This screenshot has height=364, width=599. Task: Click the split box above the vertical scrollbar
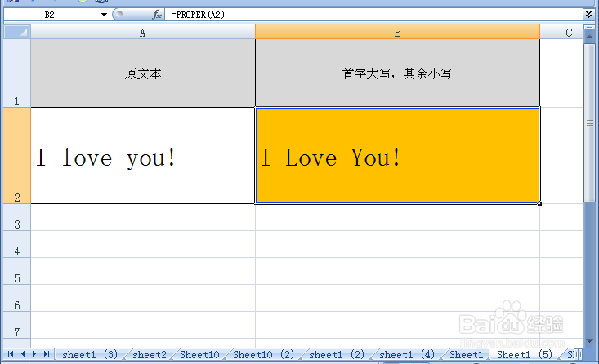(x=589, y=28)
